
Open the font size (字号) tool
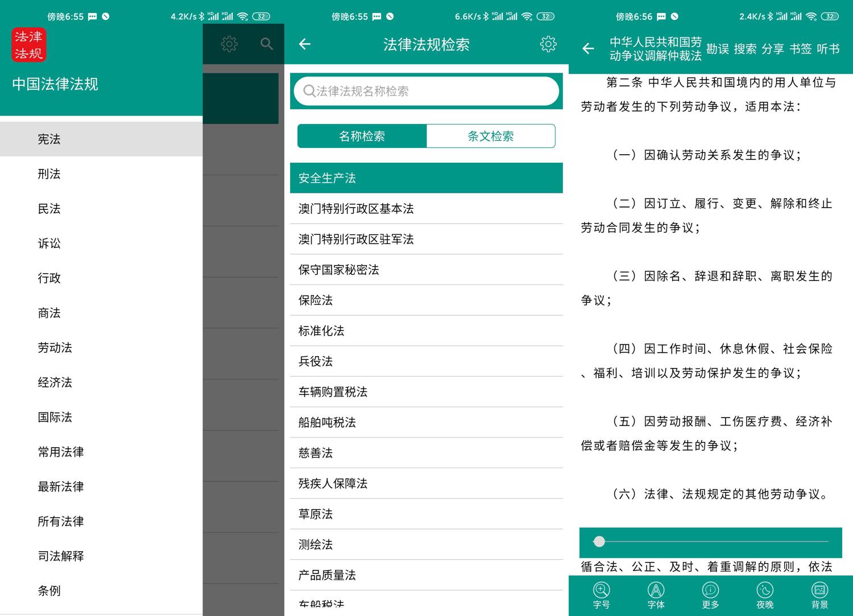(601, 595)
